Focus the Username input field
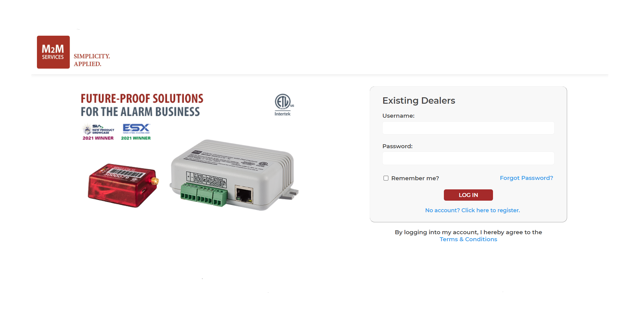 click(468, 128)
